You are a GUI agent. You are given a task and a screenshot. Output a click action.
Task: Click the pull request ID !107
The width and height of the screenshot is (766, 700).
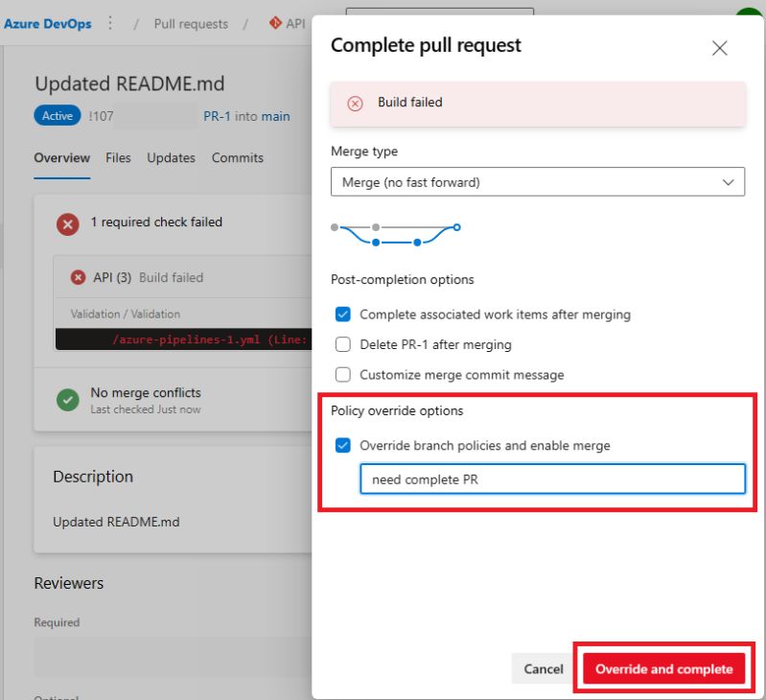(101, 116)
